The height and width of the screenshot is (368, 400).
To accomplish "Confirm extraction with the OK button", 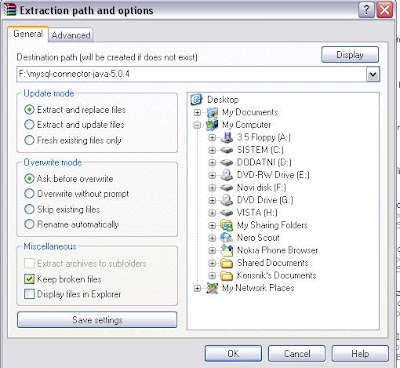I will tap(233, 354).
